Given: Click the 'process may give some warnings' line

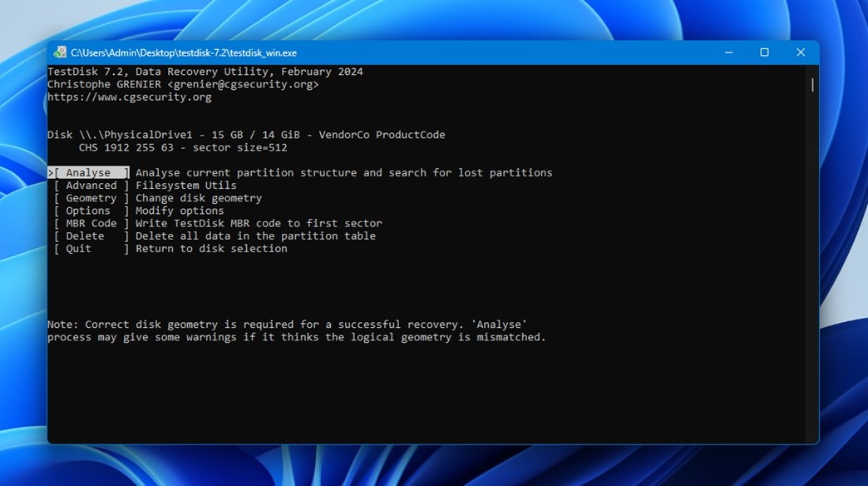Looking at the screenshot, I should click(297, 338).
